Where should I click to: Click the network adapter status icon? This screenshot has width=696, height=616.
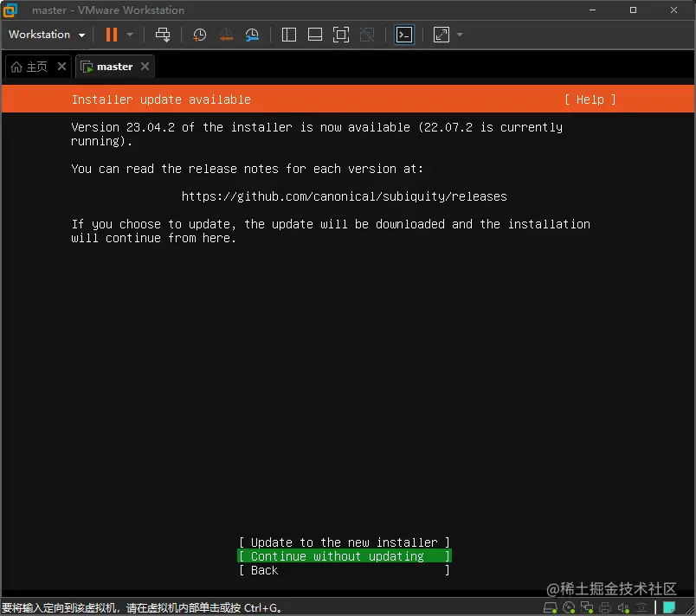pyautogui.click(x=587, y=607)
